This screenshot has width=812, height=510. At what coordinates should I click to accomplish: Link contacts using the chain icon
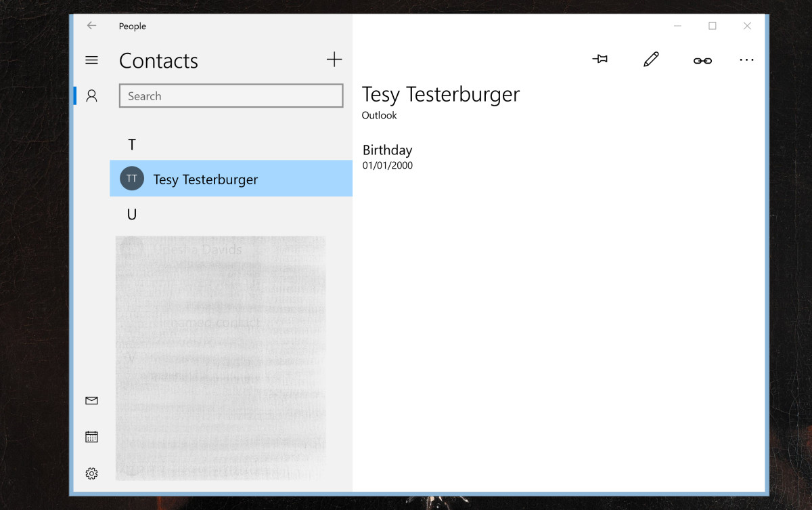702,60
